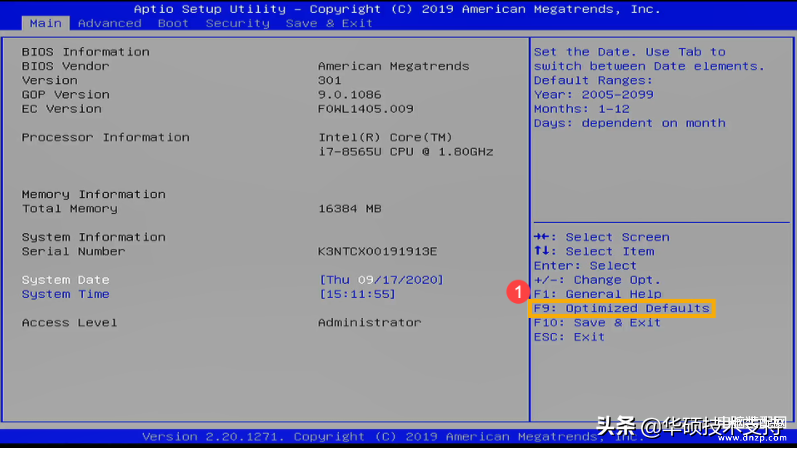Click ESC: Exit hint
Image resolution: width=797 pixels, height=451 pixels.
(569, 337)
